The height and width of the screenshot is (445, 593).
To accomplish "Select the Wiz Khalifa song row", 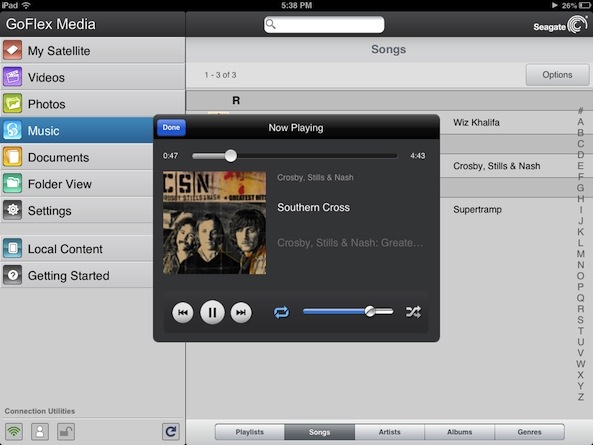I will pyautogui.click(x=507, y=122).
